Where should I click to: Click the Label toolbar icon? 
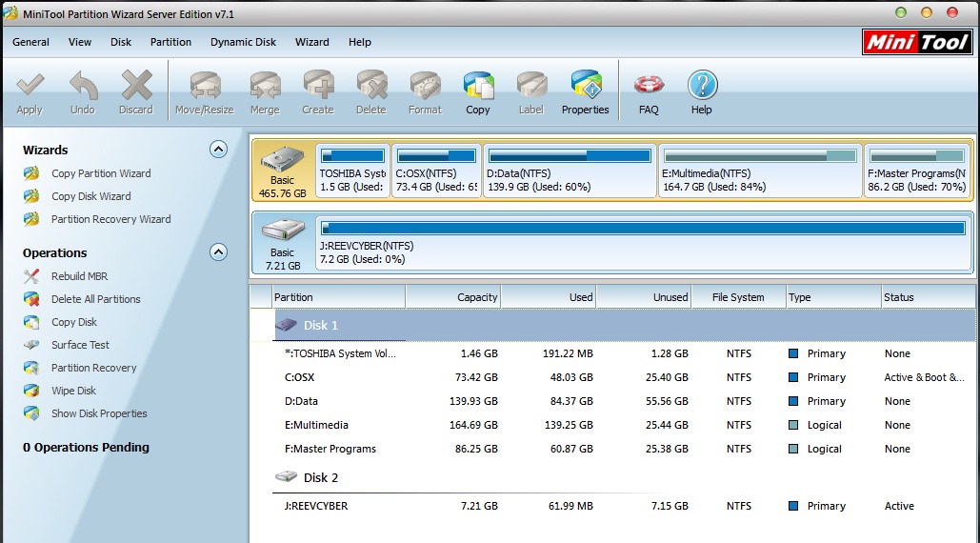click(531, 86)
